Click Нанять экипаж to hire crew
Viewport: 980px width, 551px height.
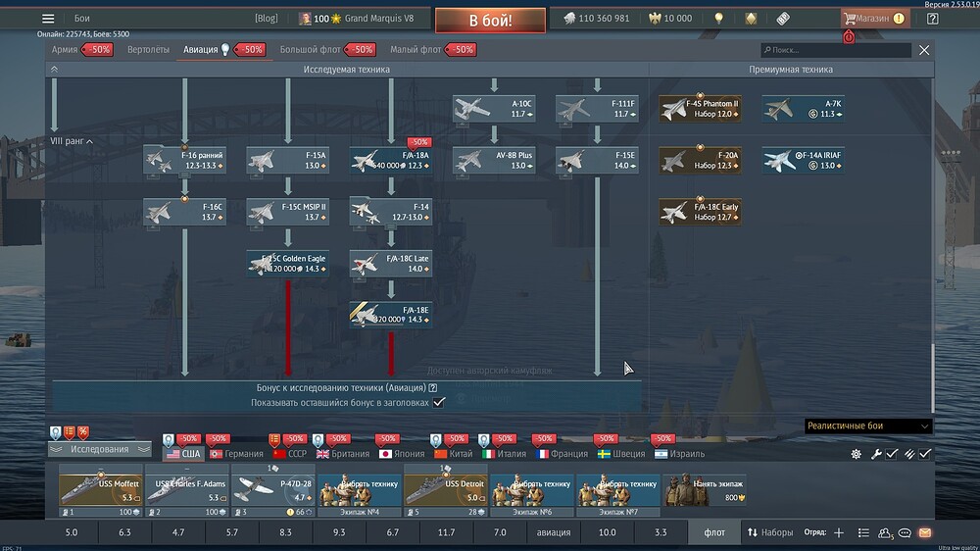click(704, 484)
